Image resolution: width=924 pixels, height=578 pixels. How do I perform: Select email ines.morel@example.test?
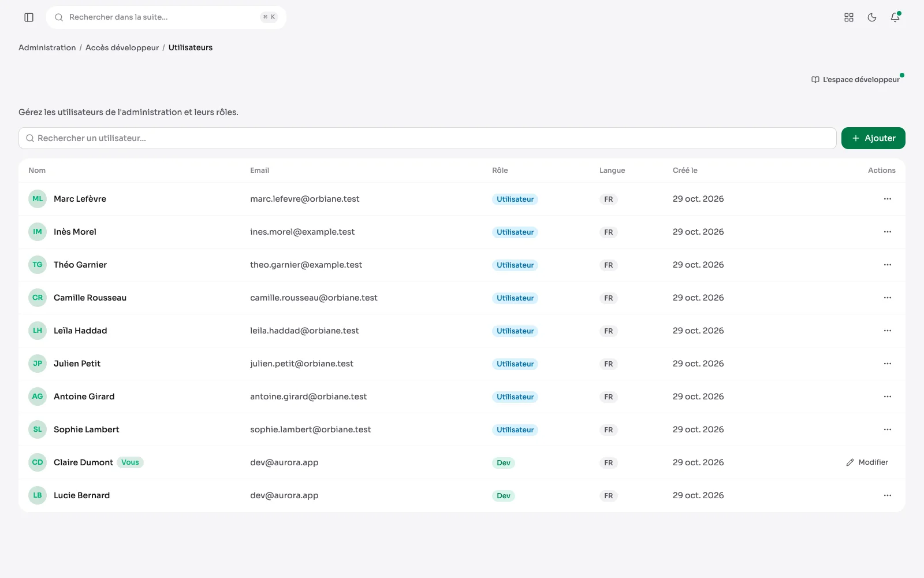click(x=302, y=232)
